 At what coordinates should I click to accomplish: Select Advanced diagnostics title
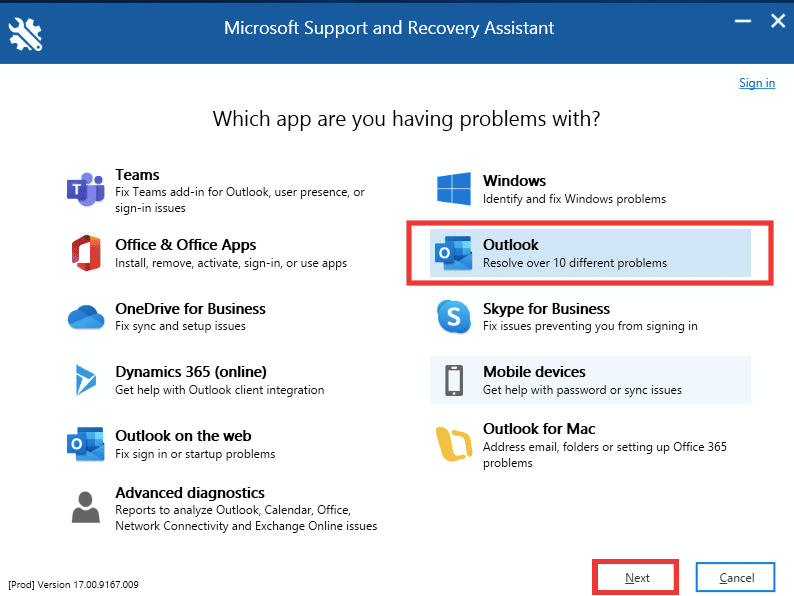point(190,493)
